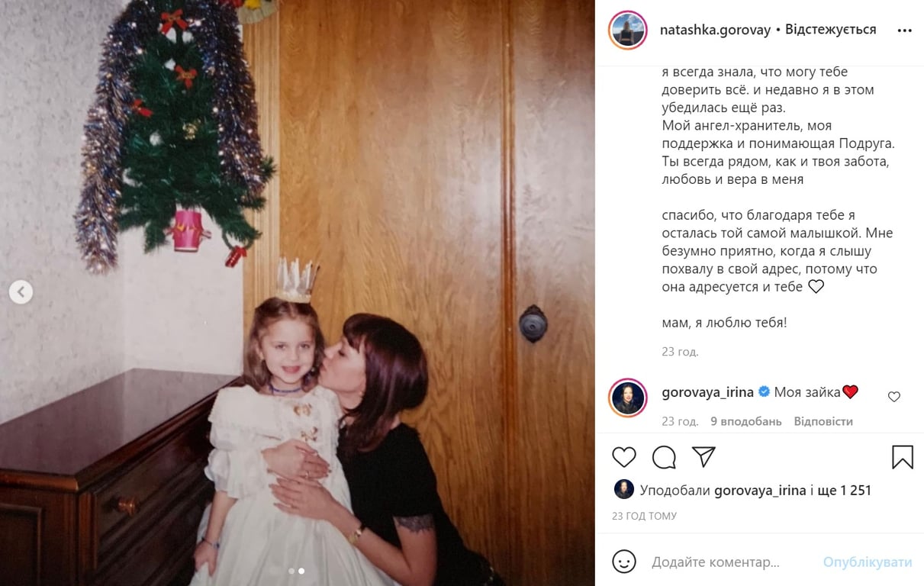Share post via paper plane icon

703,456
